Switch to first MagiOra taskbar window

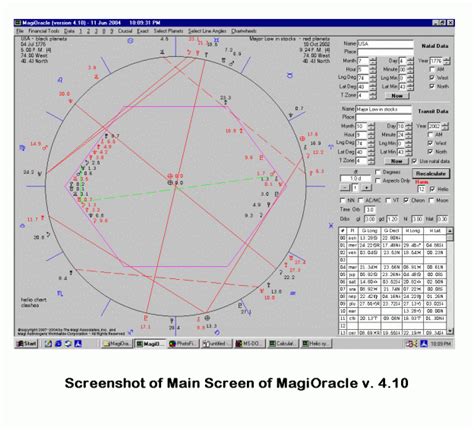pyautogui.click(x=117, y=343)
